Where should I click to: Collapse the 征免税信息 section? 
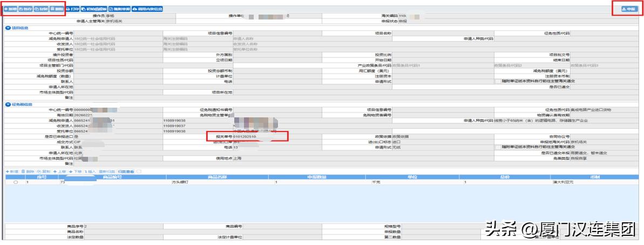click(x=7, y=104)
